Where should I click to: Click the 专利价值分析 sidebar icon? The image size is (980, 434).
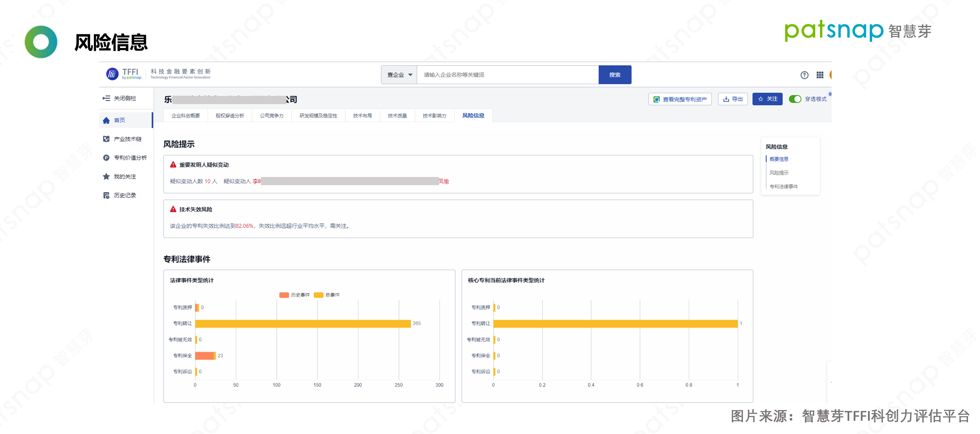click(106, 157)
